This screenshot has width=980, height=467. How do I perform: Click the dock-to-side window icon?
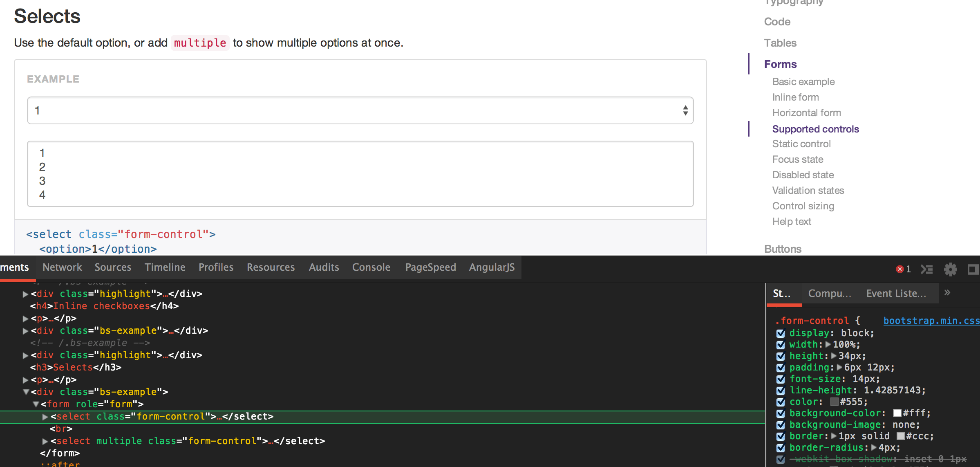tap(973, 269)
